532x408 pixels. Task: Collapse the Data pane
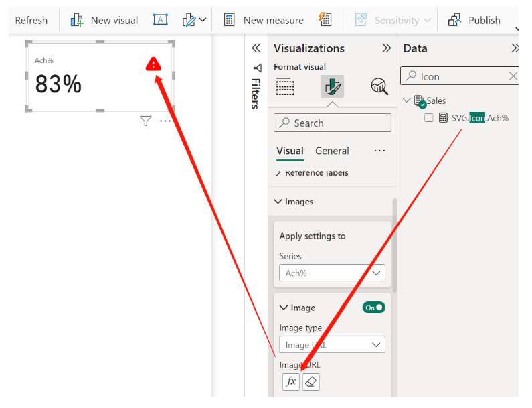pyautogui.click(x=515, y=48)
